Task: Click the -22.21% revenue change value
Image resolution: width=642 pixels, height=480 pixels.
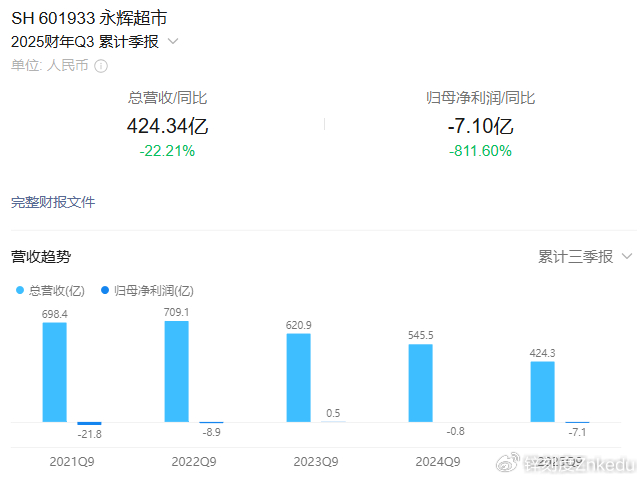Action: 167,151
